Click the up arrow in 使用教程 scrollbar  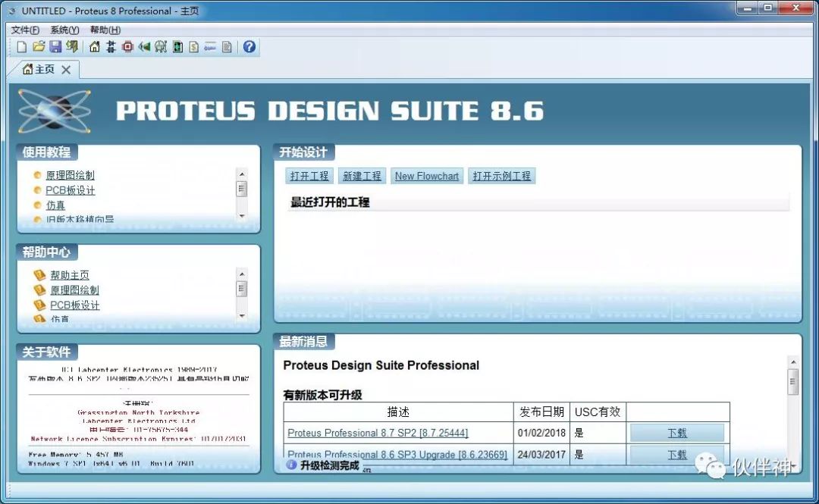point(241,174)
